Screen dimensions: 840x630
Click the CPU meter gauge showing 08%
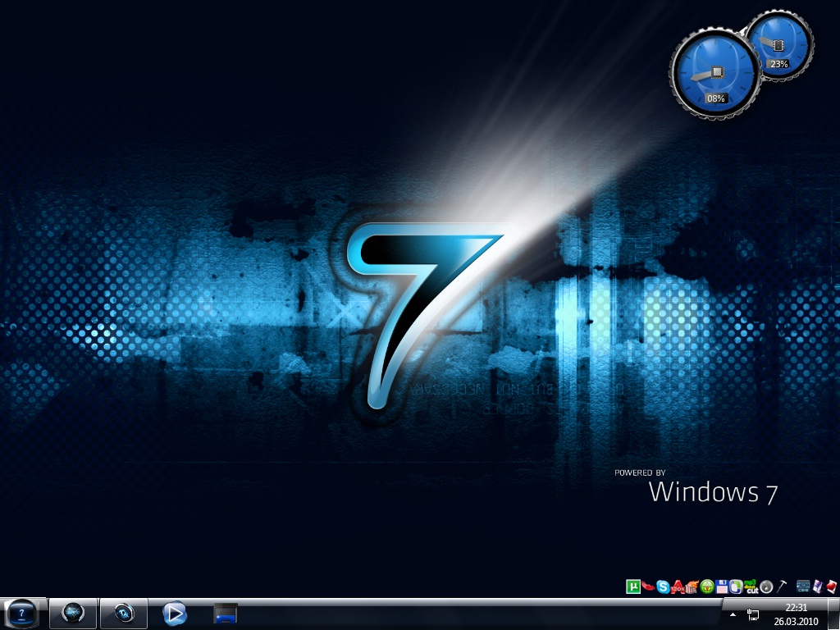click(715, 74)
